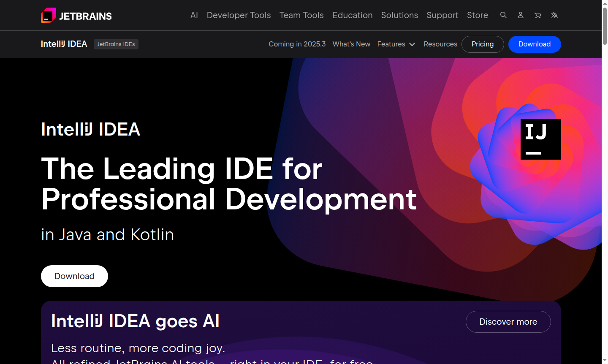
Task: Open the search icon in the top bar
Action: (x=503, y=15)
